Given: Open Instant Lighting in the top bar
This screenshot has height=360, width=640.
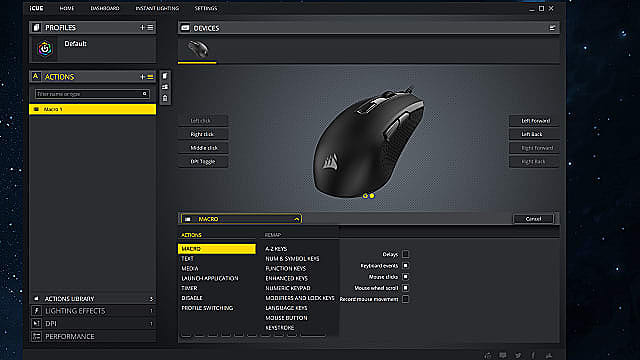Looking at the screenshot, I should coord(157,8).
